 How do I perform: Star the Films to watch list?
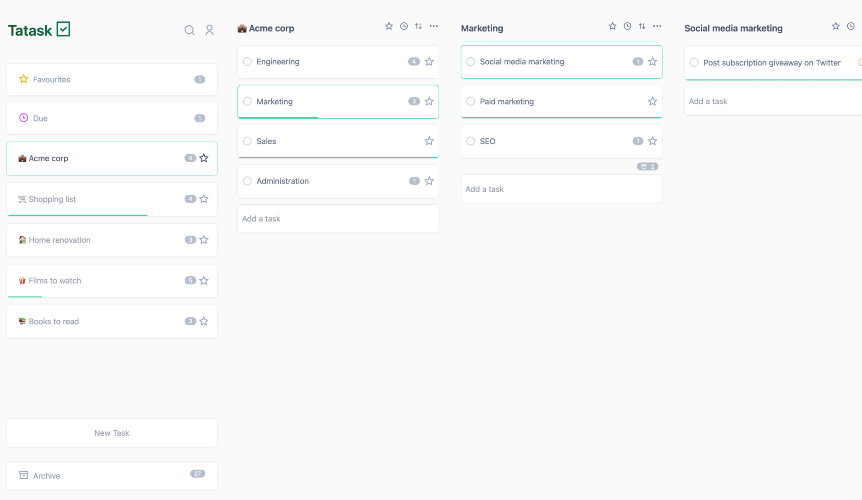coord(204,281)
